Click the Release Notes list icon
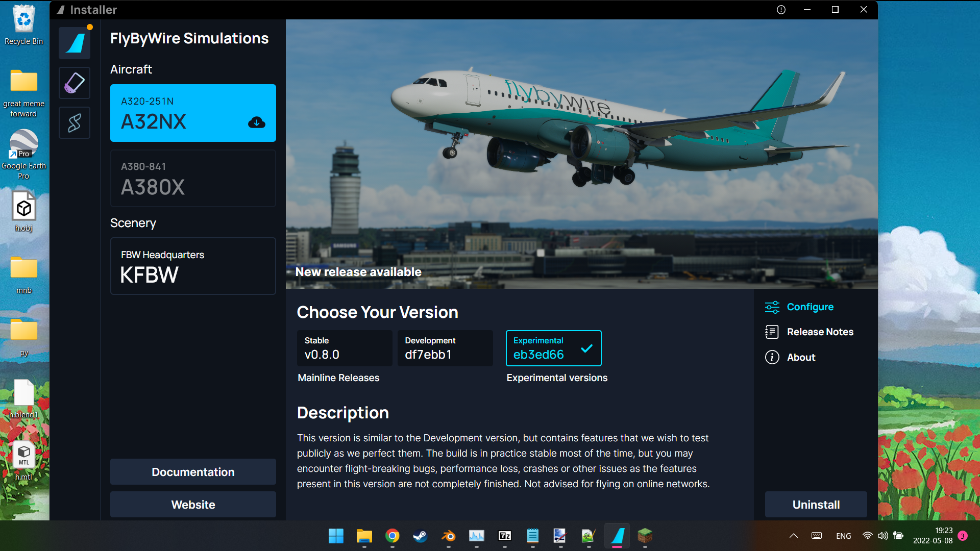Viewport: 980px width, 551px height. pyautogui.click(x=772, y=332)
